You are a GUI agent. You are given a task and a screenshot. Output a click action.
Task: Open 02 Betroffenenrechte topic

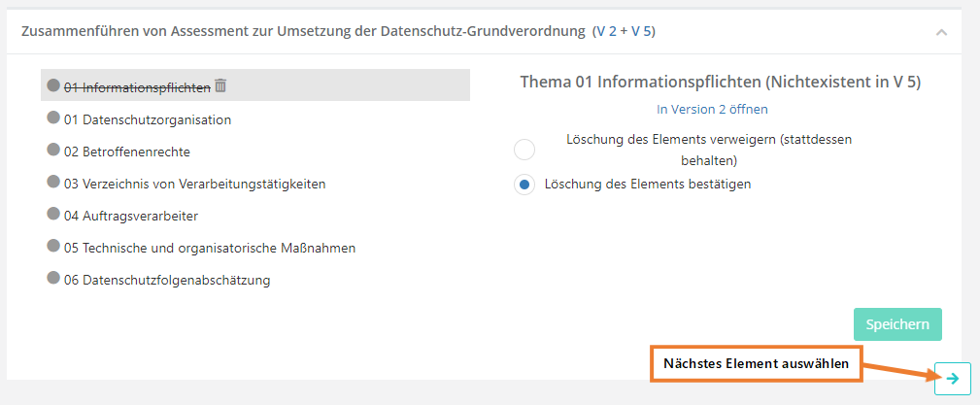tap(127, 152)
